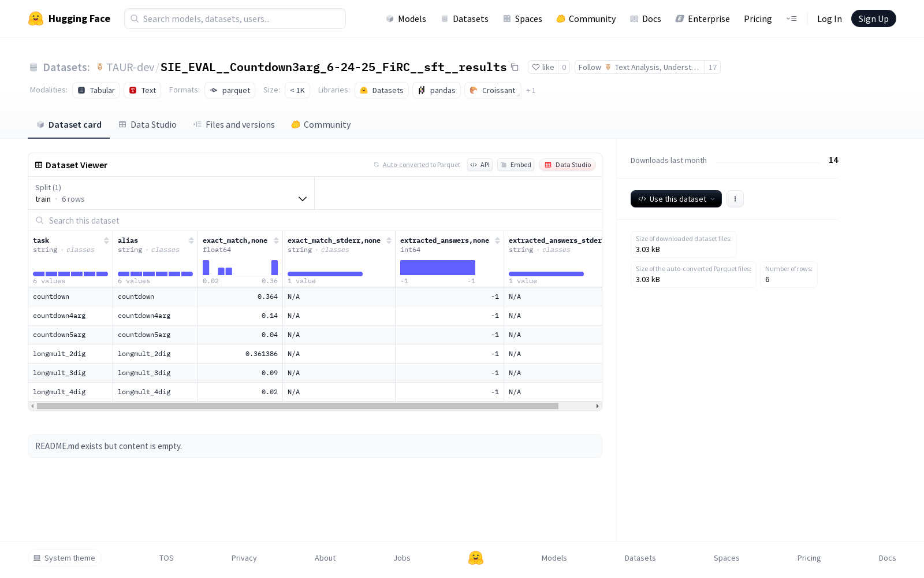Select the pandas library tag
The width and height of the screenshot is (924, 578).
tap(437, 91)
